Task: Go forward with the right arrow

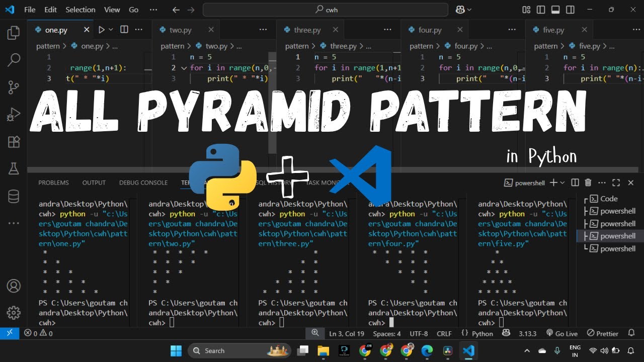Action: [191, 10]
